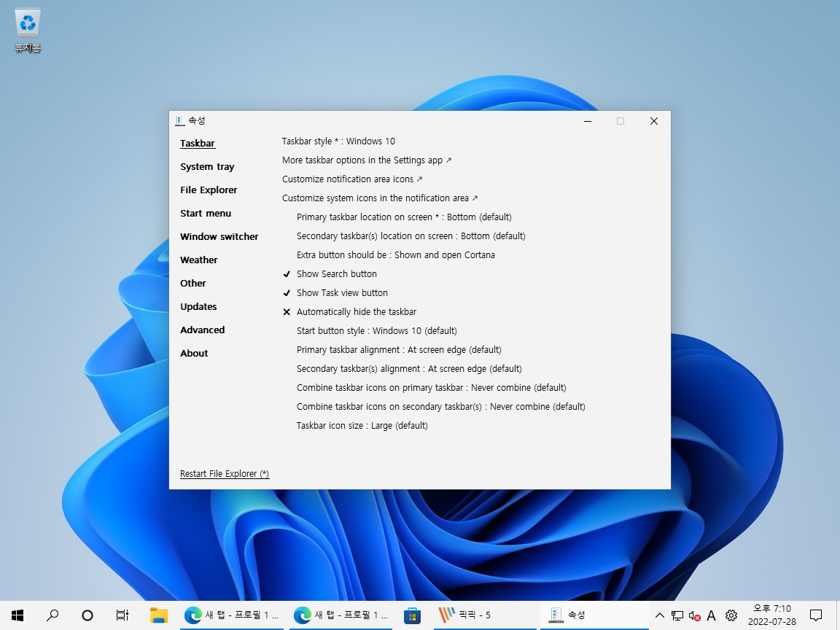840x630 pixels.
Task: Change Combine icons on secondary taskbar(s)
Action: (441, 407)
